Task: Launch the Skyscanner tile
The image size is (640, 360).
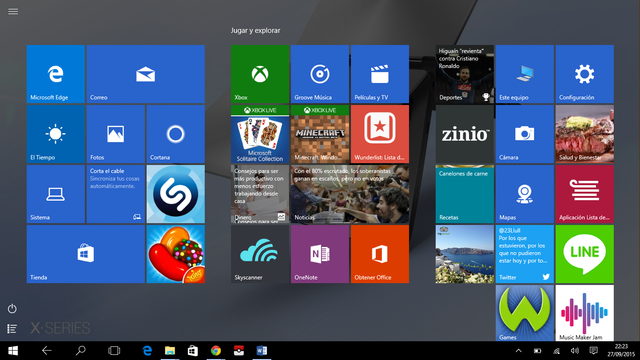Action: point(260,254)
